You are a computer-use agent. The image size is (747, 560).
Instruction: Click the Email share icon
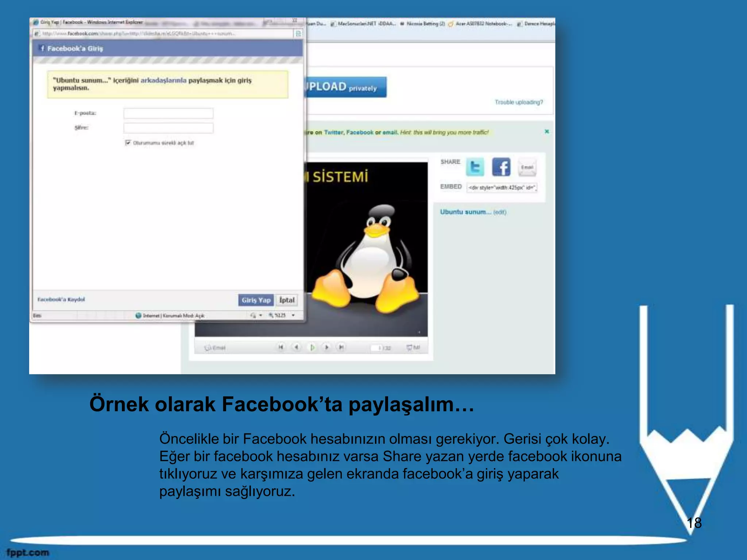(x=527, y=167)
